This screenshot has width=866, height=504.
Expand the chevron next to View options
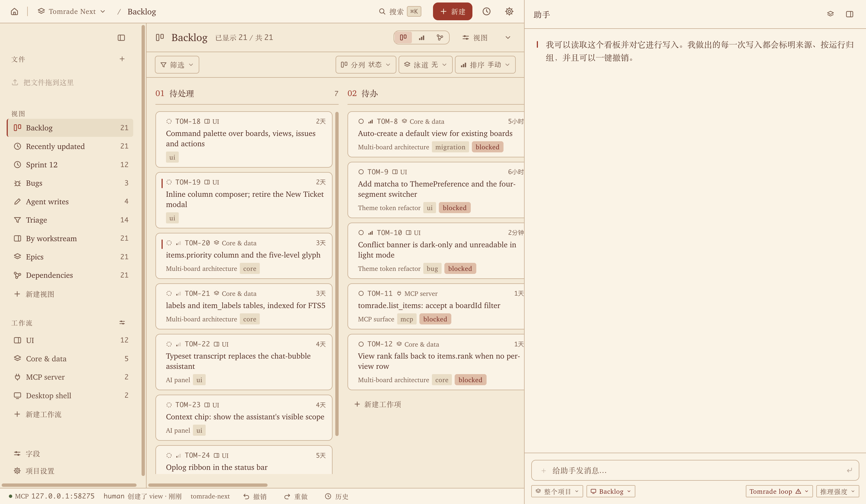click(508, 37)
